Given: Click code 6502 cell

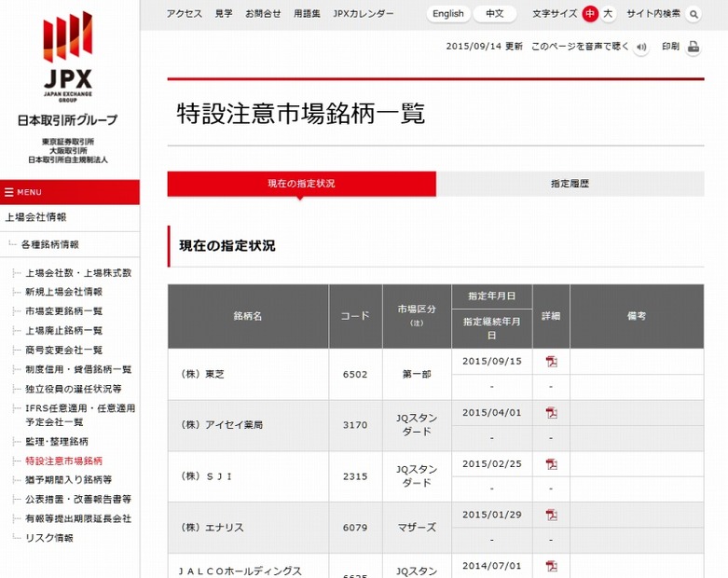Looking at the screenshot, I should coord(355,374).
